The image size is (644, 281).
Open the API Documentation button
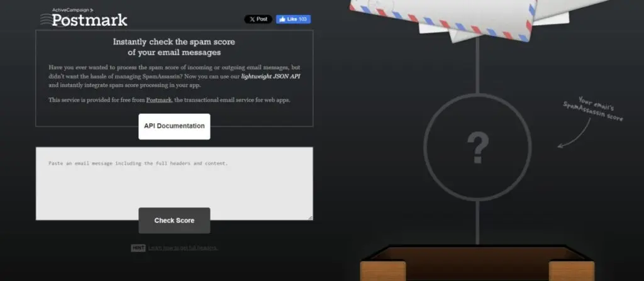[174, 126]
